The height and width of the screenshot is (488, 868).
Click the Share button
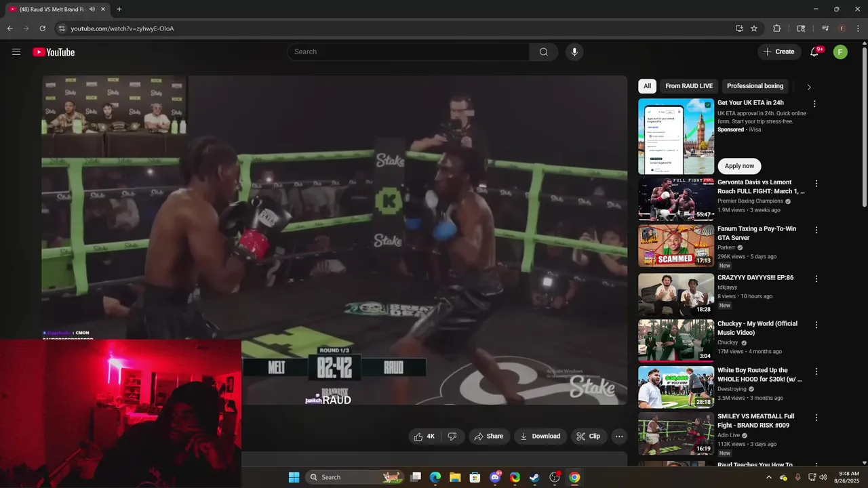pyautogui.click(x=488, y=436)
